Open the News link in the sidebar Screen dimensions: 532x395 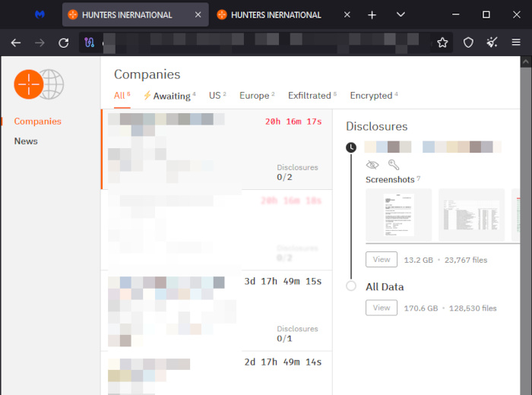click(26, 141)
